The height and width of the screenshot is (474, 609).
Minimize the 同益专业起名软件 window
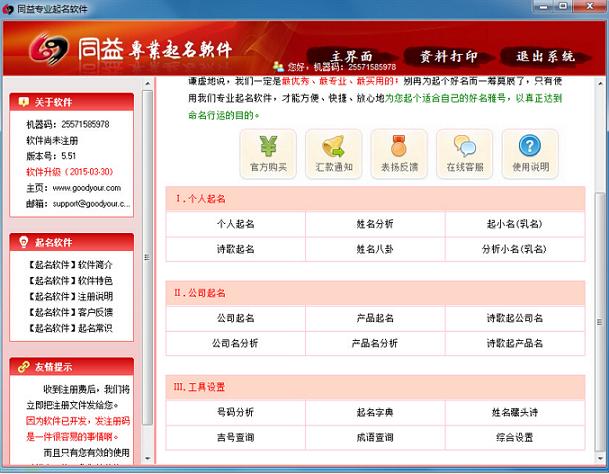click(544, 7)
